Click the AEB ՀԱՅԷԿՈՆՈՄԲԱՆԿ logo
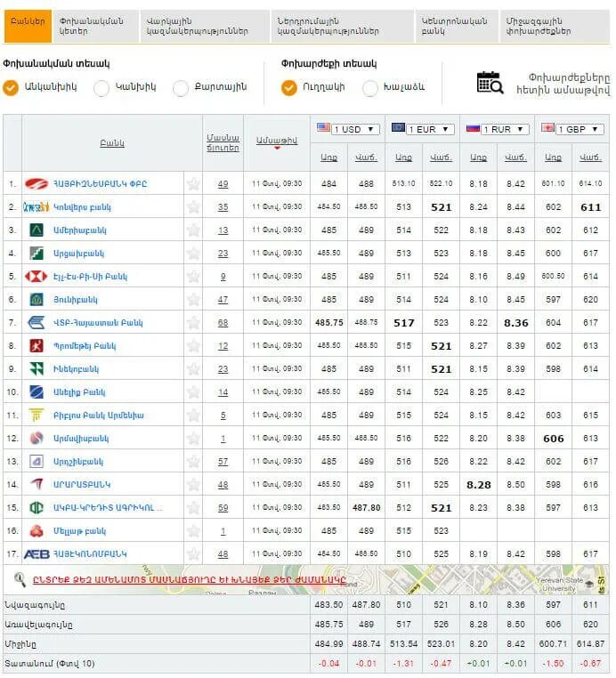Image resolution: width=616 pixels, height=678 pixels. (x=36, y=554)
